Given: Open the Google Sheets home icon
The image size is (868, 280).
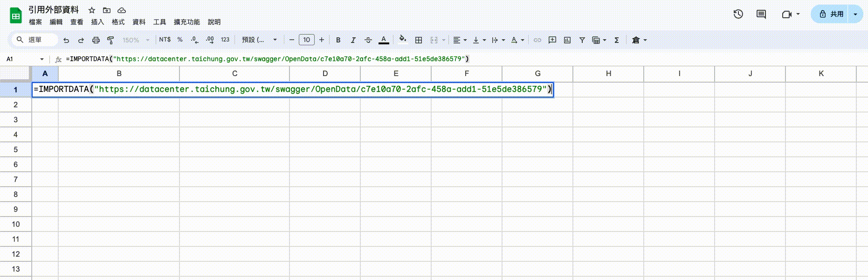Looking at the screenshot, I should (16, 15).
